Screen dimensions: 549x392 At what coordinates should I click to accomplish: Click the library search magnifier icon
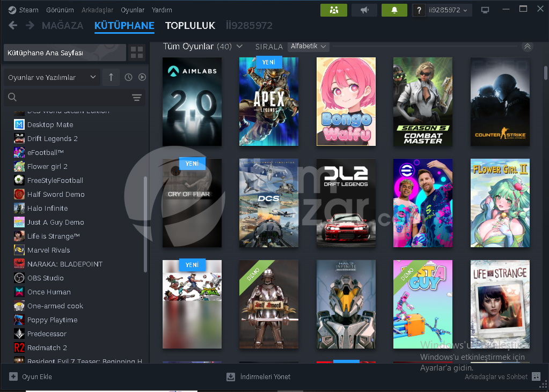click(x=12, y=97)
